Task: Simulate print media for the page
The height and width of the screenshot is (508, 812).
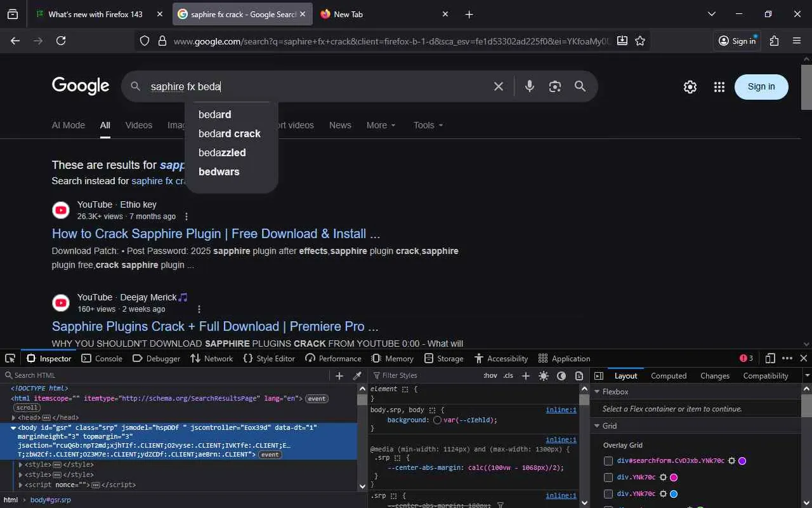Action: coord(579,376)
